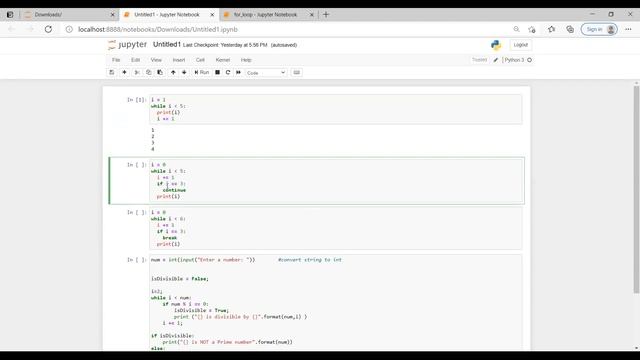This screenshot has width=640, height=360.
Task: Open the Cell menu
Action: click(x=200, y=60)
